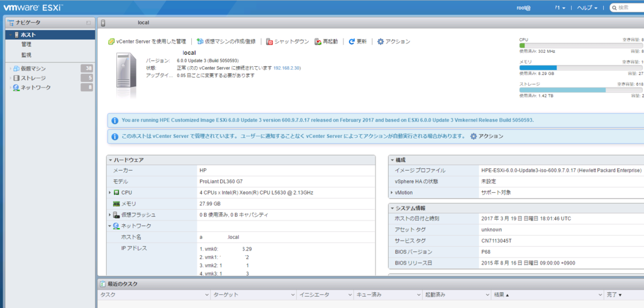
Task: Click the 38 badge beside 仮想マシン
Action: (x=87, y=69)
